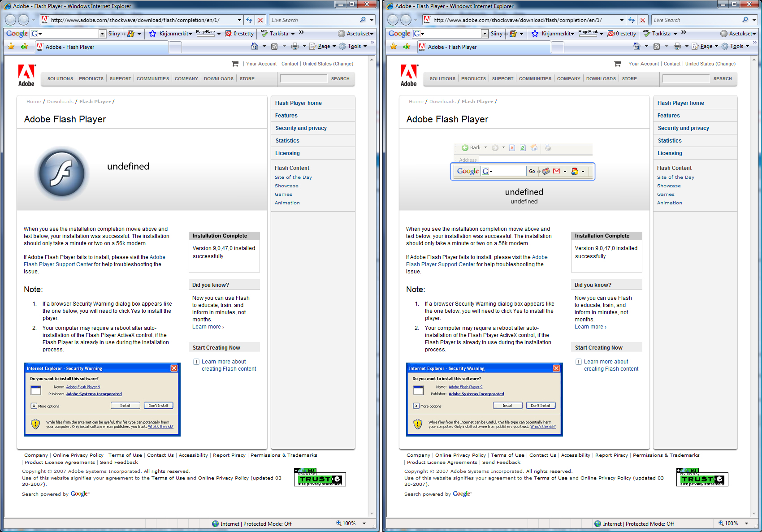Viewport: 762px width, 532px height.
Task: Expand the Tools menu in right window
Action: coord(736,46)
